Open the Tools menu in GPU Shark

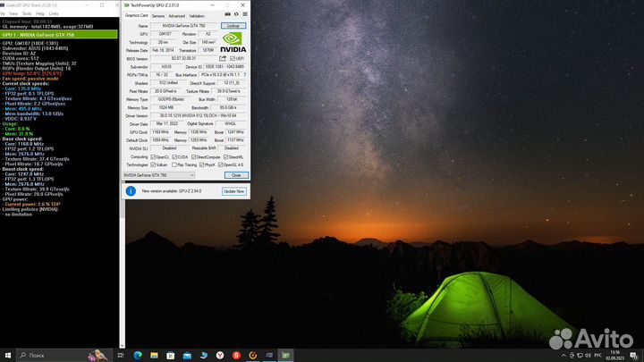[26, 13]
